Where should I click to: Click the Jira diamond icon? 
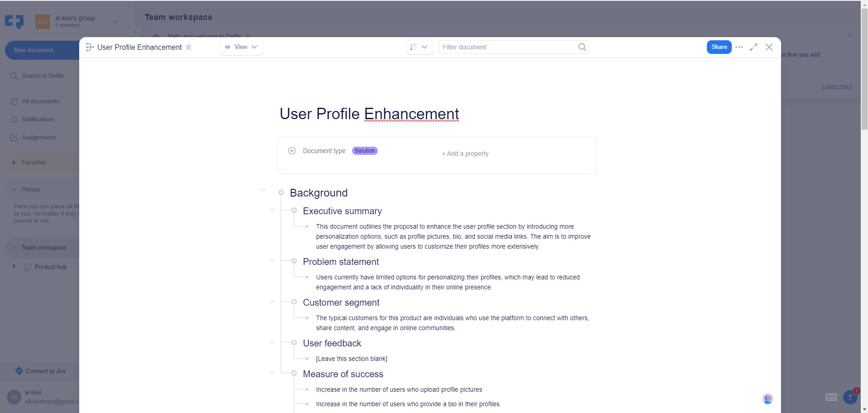19,371
